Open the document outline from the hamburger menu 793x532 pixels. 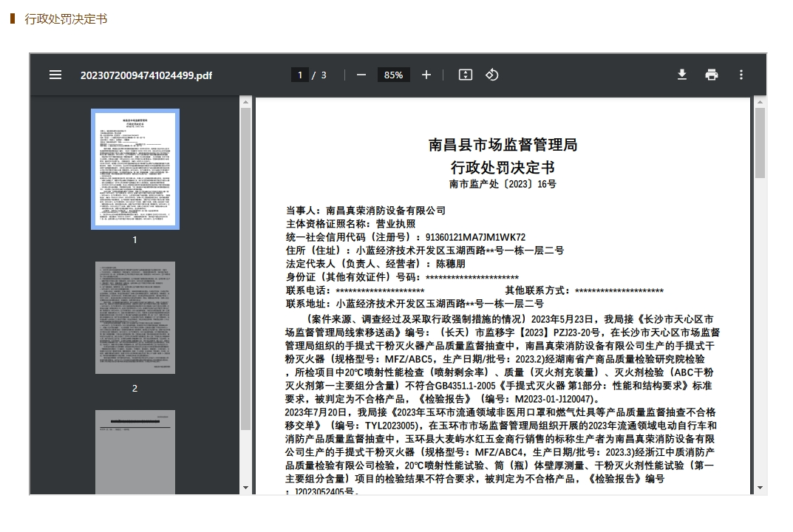(55, 75)
